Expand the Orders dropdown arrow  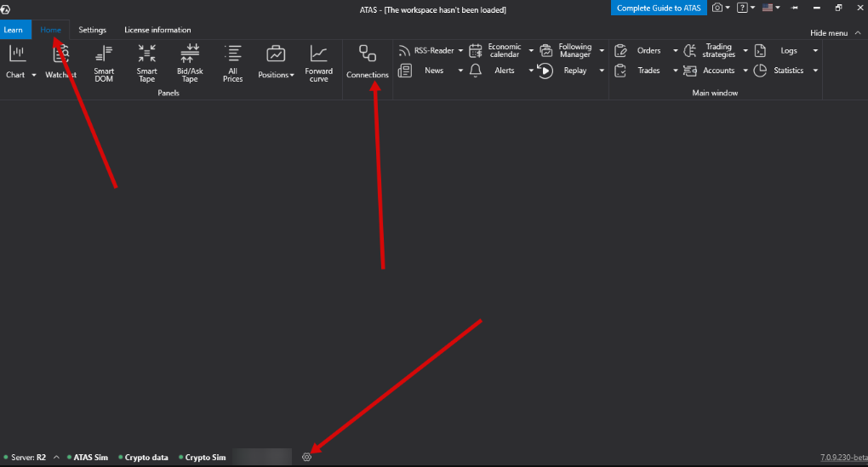tap(676, 50)
